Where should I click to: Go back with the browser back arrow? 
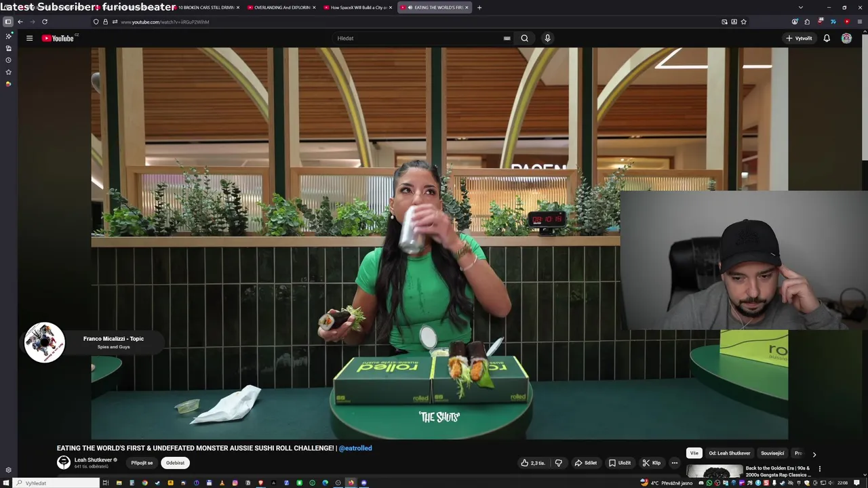pos(20,22)
